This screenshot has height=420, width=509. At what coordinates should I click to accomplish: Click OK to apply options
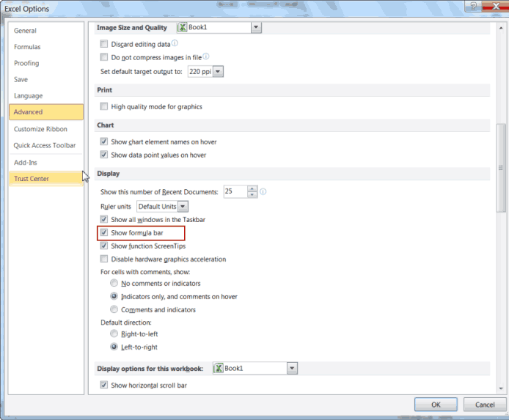coord(436,405)
